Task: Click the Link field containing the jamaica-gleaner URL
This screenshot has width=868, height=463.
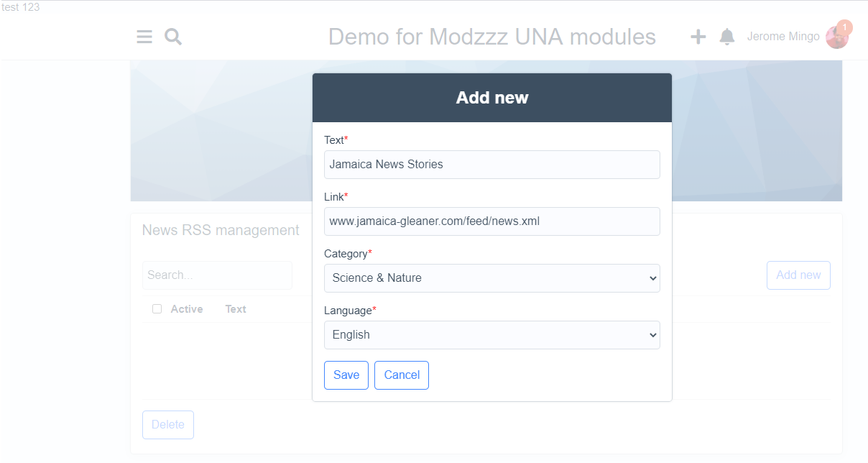Action: [491, 221]
